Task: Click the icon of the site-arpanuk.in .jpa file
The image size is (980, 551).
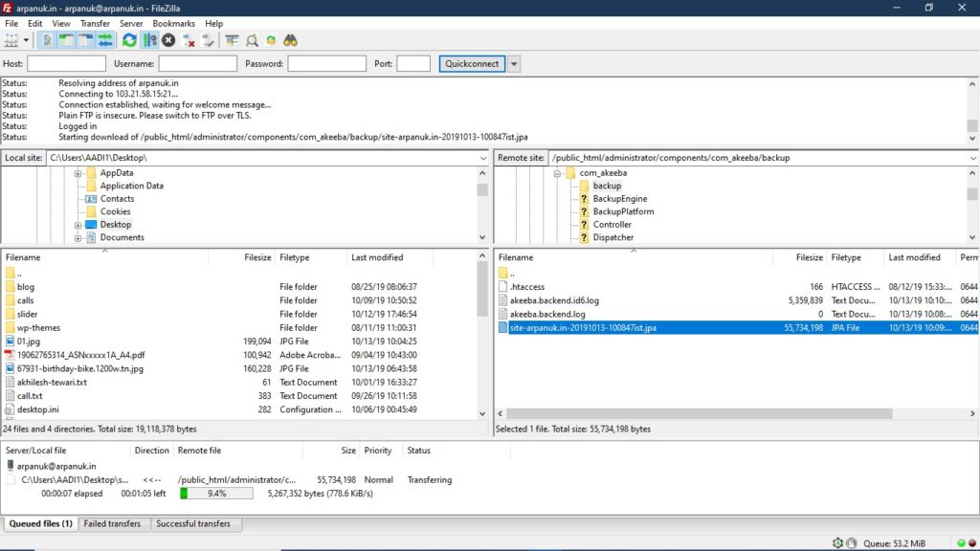Action: 503,328
